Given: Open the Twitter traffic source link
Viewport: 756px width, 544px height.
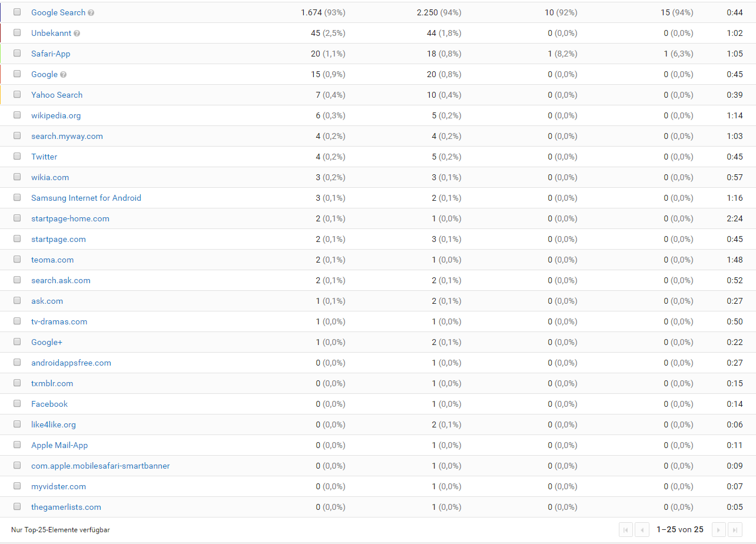Looking at the screenshot, I should point(44,157).
